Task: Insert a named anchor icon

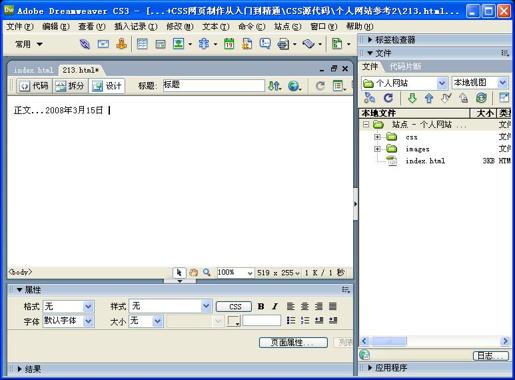Action: [x=121, y=44]
